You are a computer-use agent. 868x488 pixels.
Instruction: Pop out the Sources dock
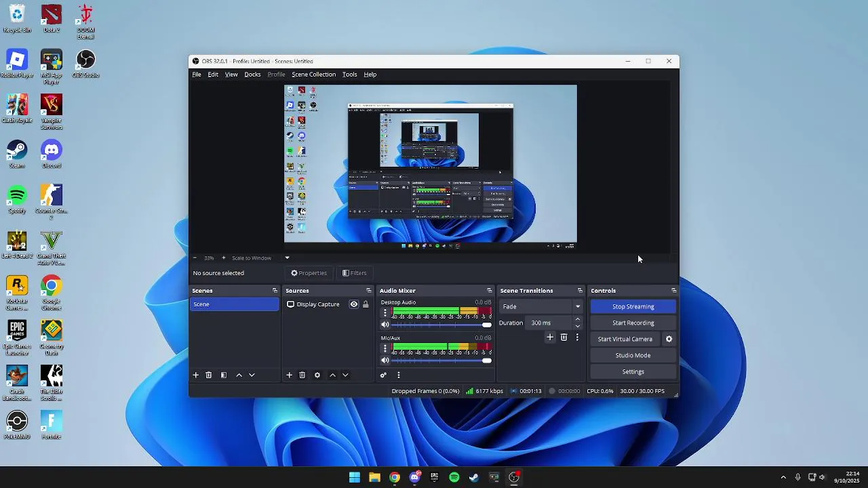369,291
